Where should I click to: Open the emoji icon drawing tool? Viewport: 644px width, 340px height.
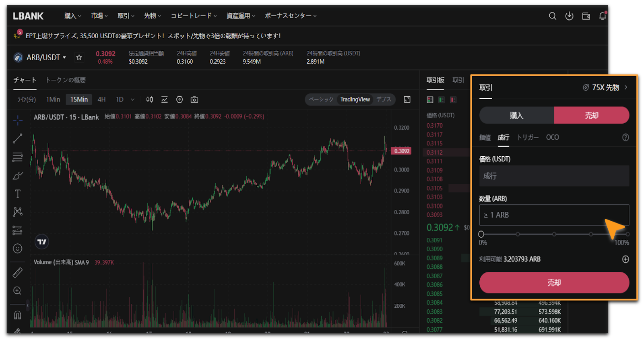tap(17, 249)
